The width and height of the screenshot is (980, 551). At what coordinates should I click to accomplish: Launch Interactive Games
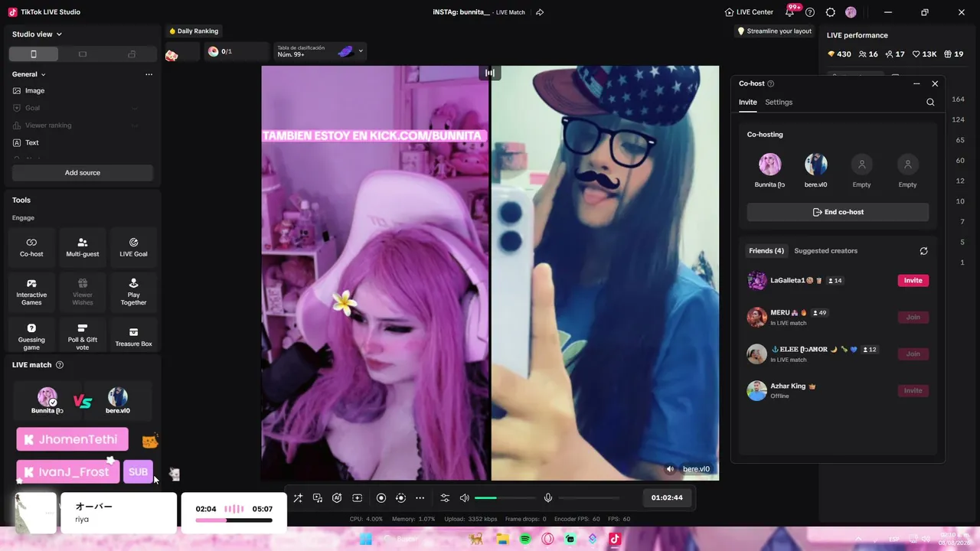(x=31, y=292)
